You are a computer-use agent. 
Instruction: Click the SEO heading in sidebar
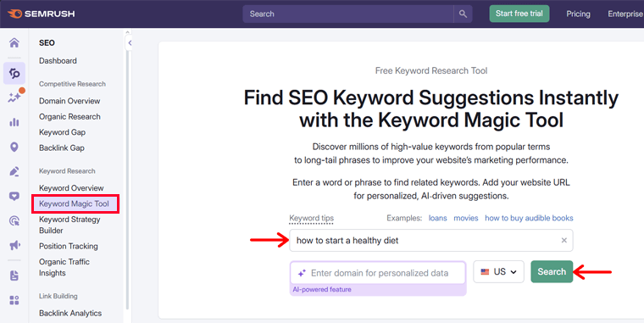tap(47, 42)
